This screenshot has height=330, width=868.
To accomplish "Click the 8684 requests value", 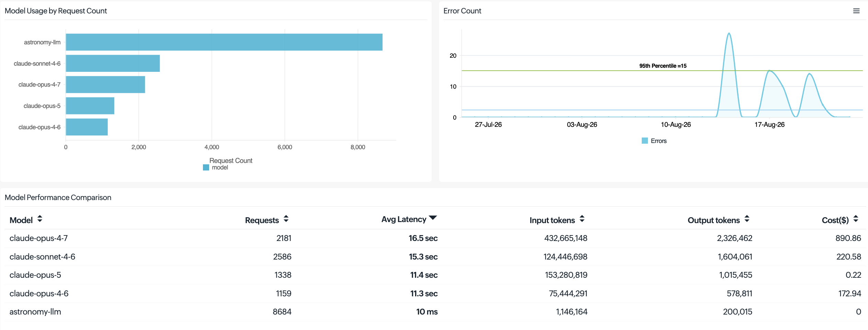I will (282, 312).
